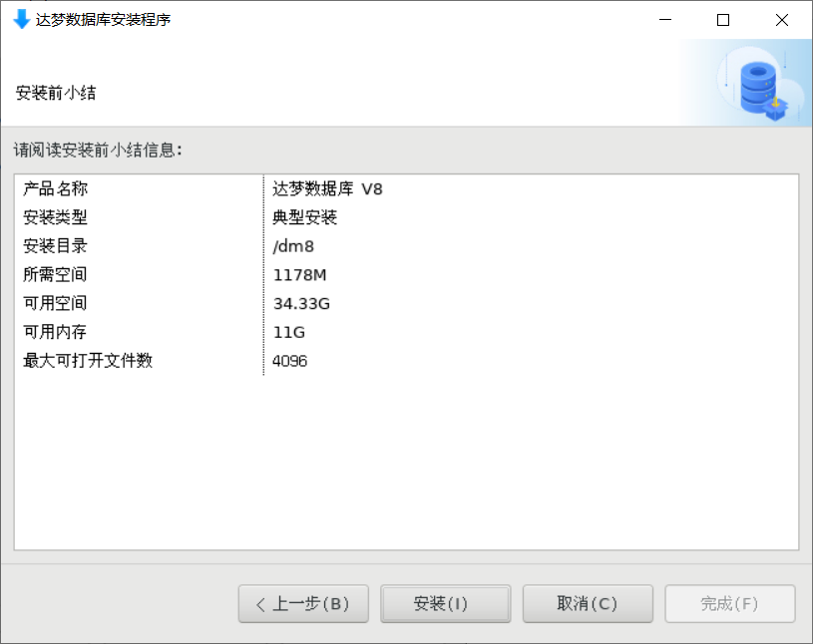This screenshot has height=644, width=813.
Task: Select the 最大可打开文件数 row label
Action: coord(88,360)
